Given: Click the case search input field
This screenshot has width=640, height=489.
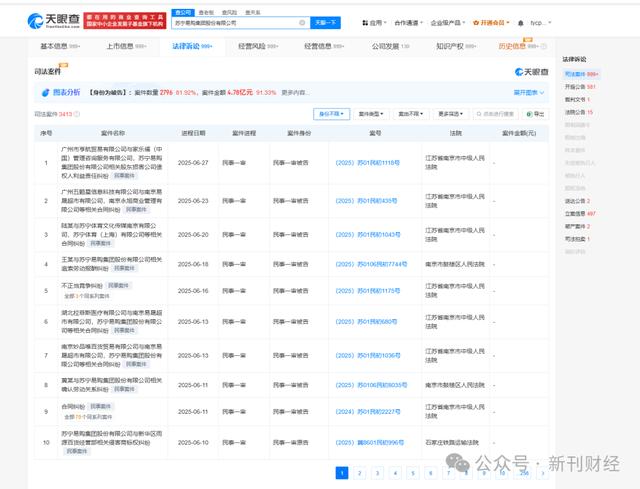Looking at the screenshot, I should point(496,114).
